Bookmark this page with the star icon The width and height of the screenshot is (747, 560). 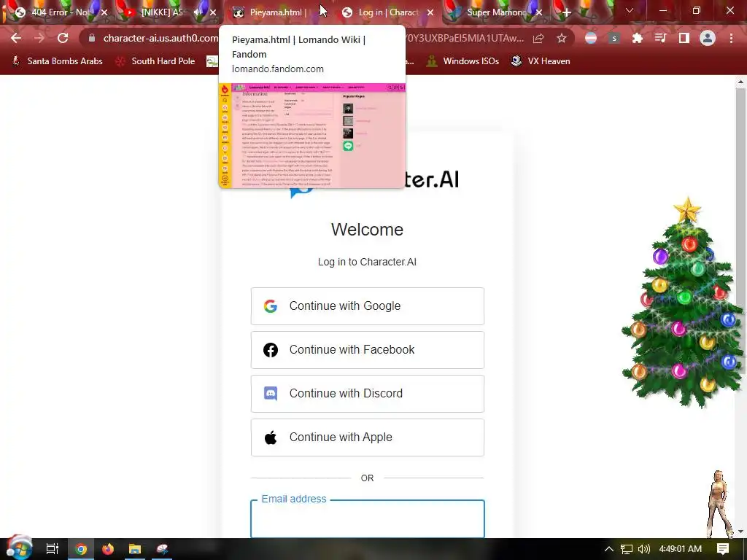coord(562,38)
